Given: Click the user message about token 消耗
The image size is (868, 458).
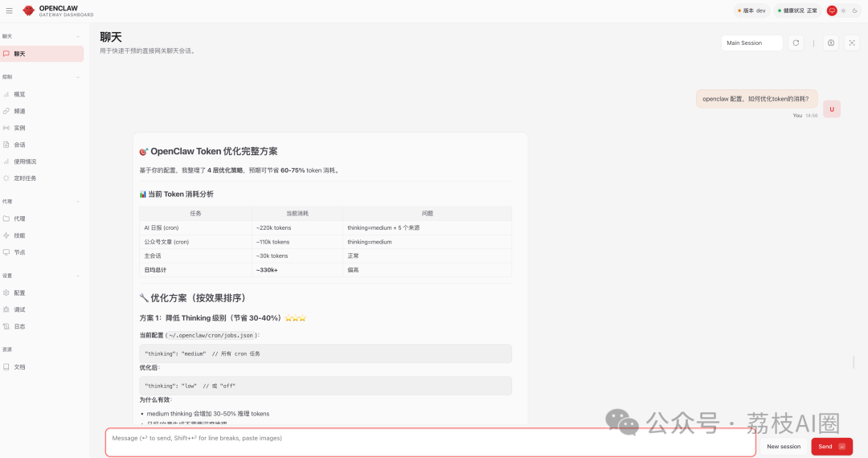Looking at the screenshot, I should point(756,99).
